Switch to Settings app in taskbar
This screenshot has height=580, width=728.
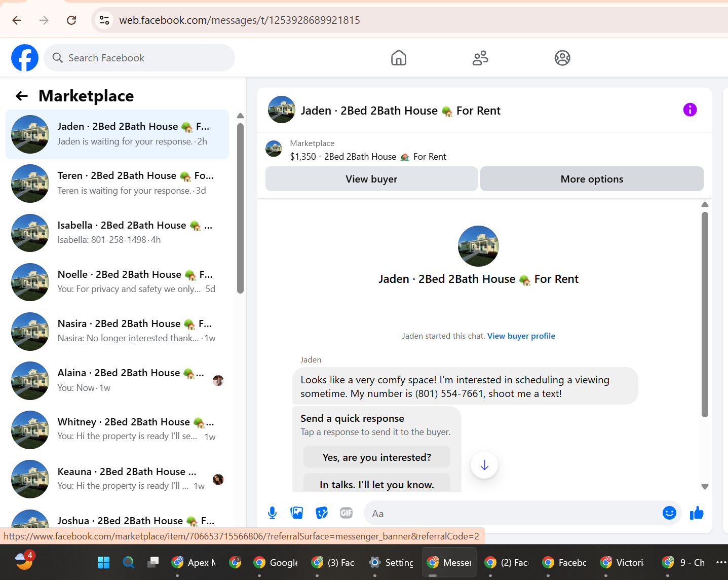391,562
